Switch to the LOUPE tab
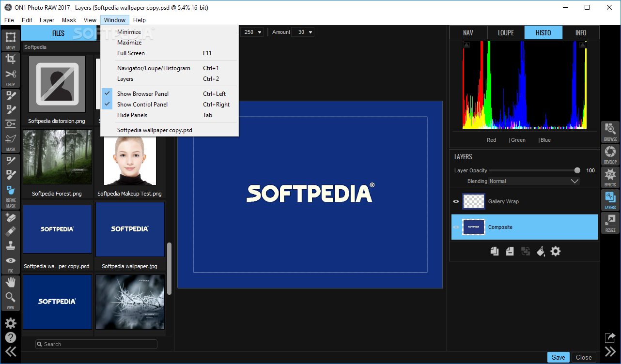This screenshot has height=364, width=621. click(506, 33)
